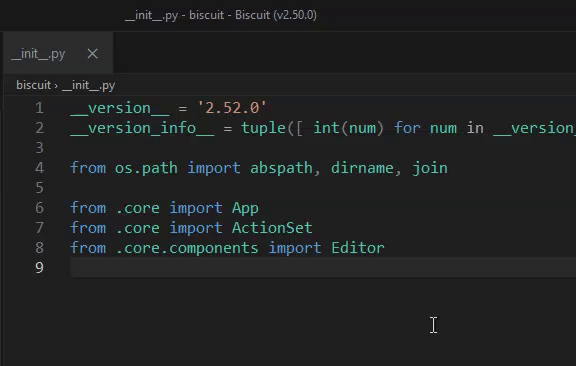Click line number 1 in gutter
Image resolution: width=576 pixels, height=366 pixels.
point(39,108)
